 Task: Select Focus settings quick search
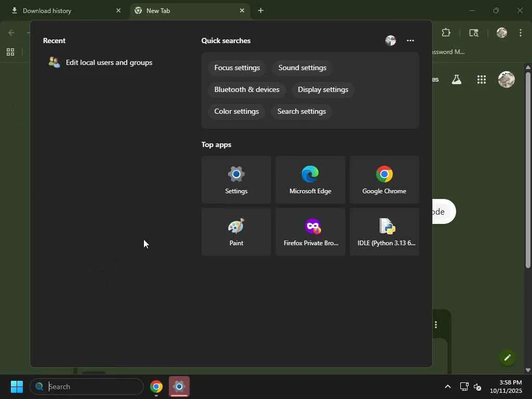point(237,68)
